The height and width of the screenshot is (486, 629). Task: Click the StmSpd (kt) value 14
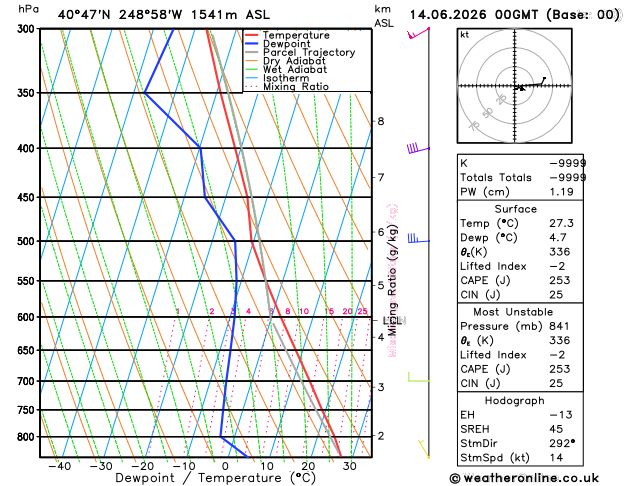click(556, 458)
